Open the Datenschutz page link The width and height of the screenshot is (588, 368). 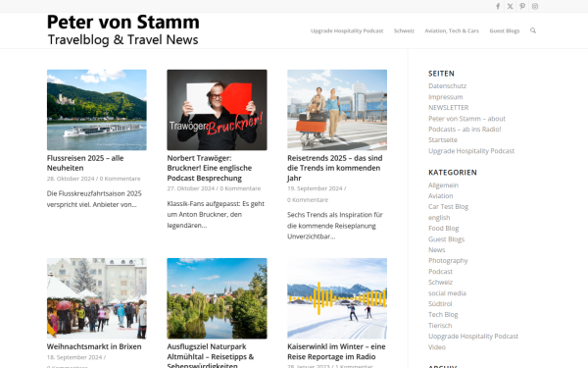pyautogui.click(x=448, y=86)
